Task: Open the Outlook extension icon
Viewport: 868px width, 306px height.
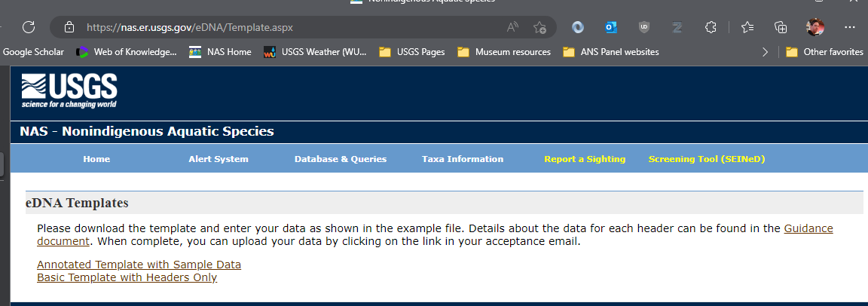Action: [x=611, y=26]
